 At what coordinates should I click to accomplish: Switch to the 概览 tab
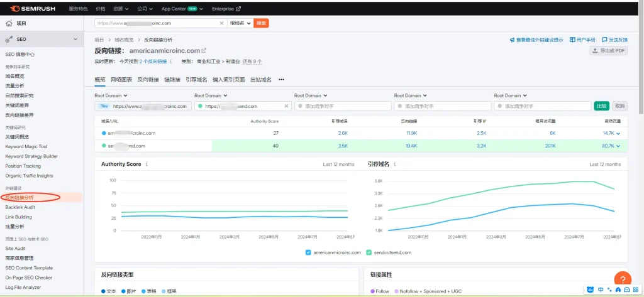[100, 80]
